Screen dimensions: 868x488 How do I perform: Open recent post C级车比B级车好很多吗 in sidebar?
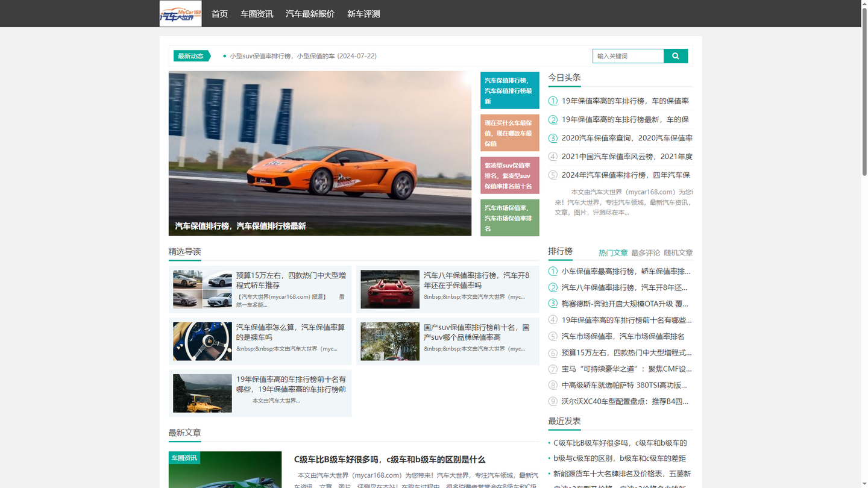click(620, 443)
